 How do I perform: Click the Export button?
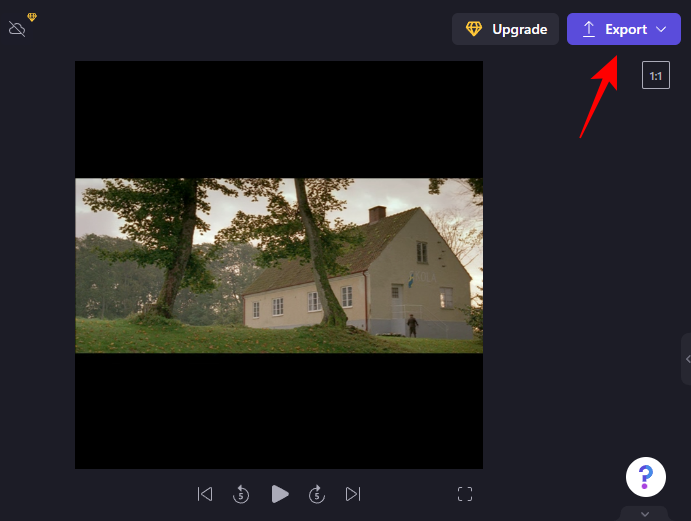pos(623,29)
